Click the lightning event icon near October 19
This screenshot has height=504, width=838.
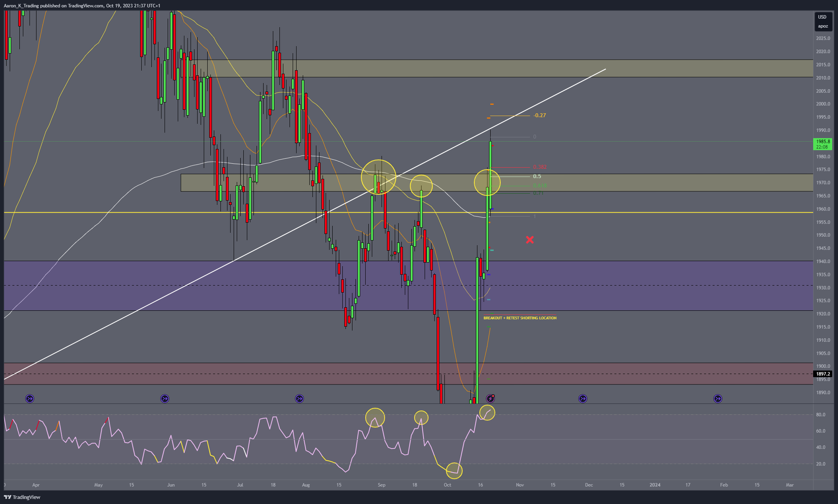click(x=490, y=398)
